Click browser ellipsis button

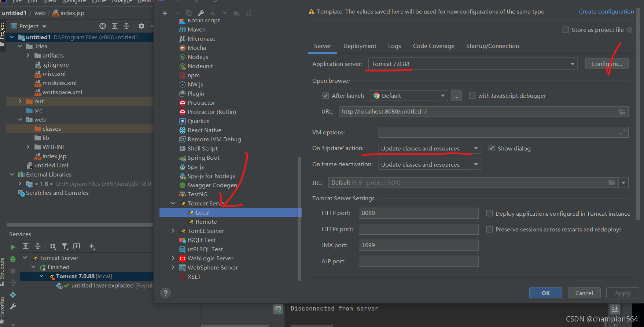click(456, 96)
